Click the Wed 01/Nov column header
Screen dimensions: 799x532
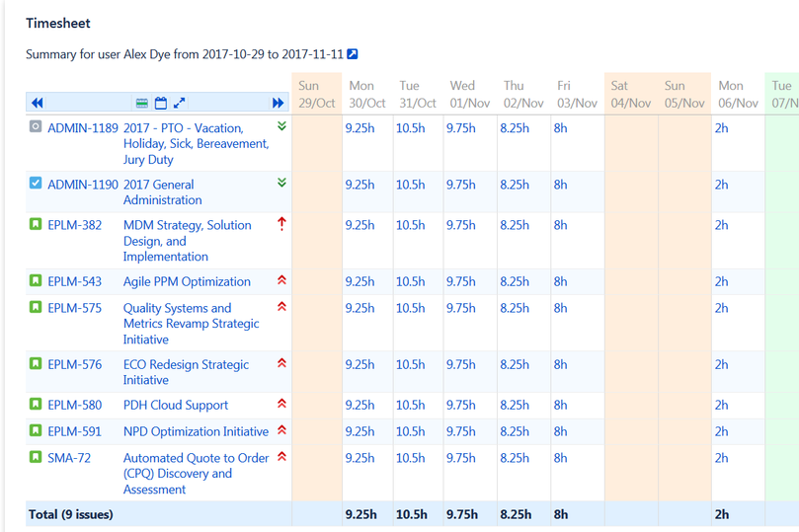469,94
